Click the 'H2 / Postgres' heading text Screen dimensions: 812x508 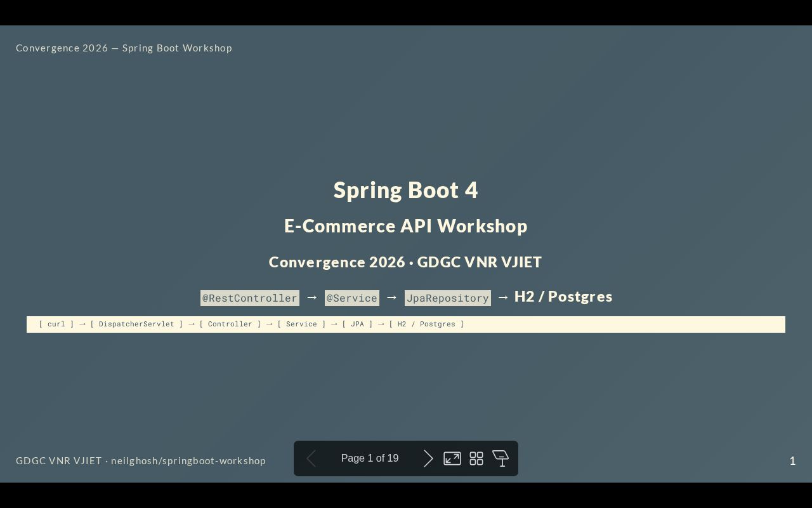point(563,297)
